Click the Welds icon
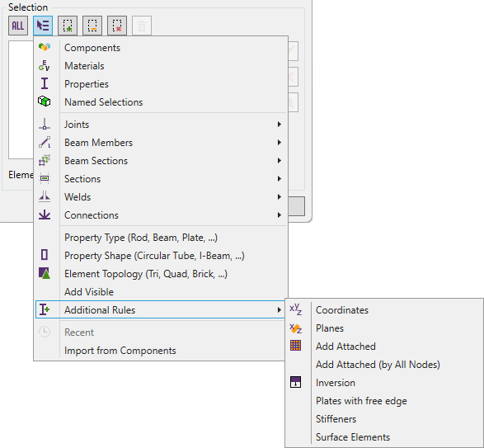Image resolution: width=484 pixels, height=448 pixels. pos(45,196)
